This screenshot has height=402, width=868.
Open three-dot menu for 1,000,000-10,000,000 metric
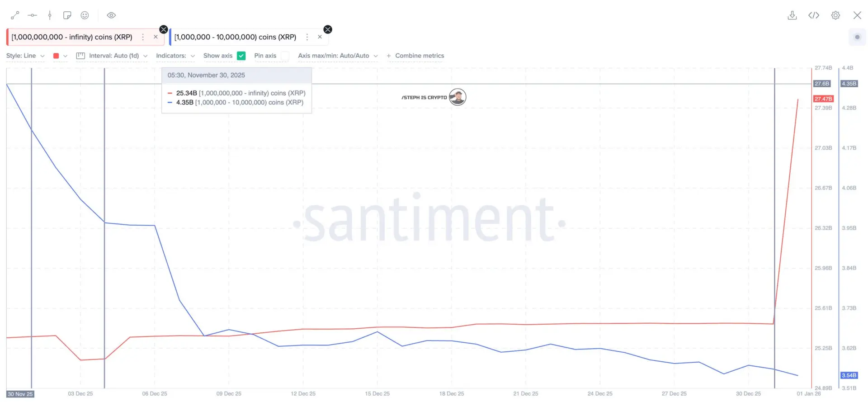point(307,37)
